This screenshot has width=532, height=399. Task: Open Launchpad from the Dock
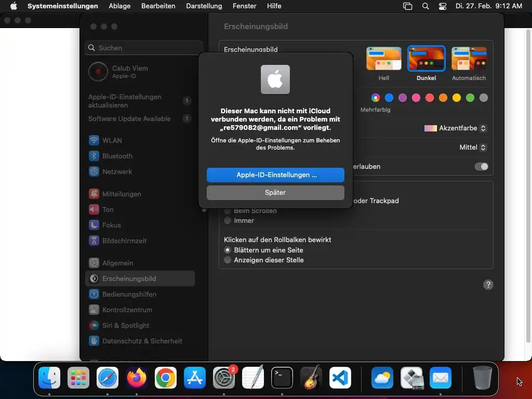click(x=78, y=378)
